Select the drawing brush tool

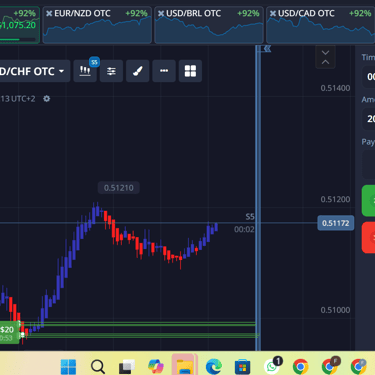[138, 71]
